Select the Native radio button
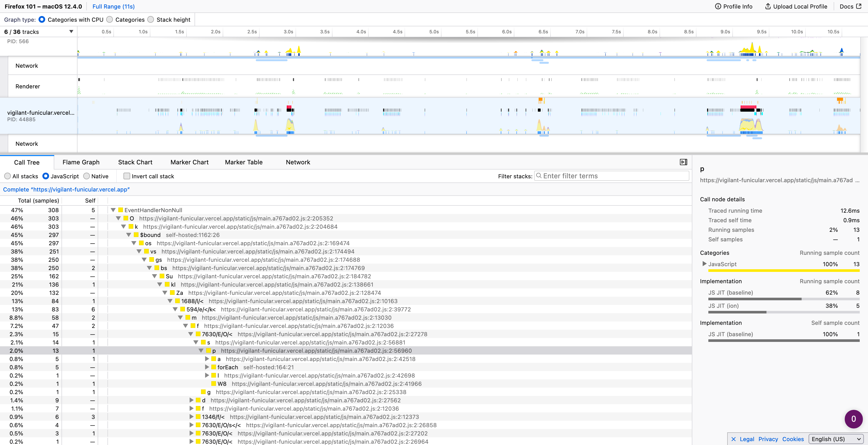The height and width of the screenshot is (445, 868). (87, 176)
